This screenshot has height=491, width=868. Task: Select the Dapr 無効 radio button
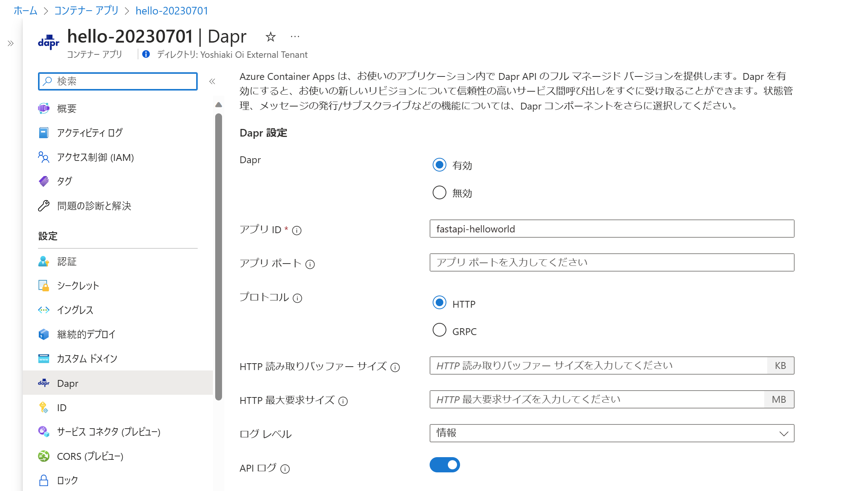(439, 193)
